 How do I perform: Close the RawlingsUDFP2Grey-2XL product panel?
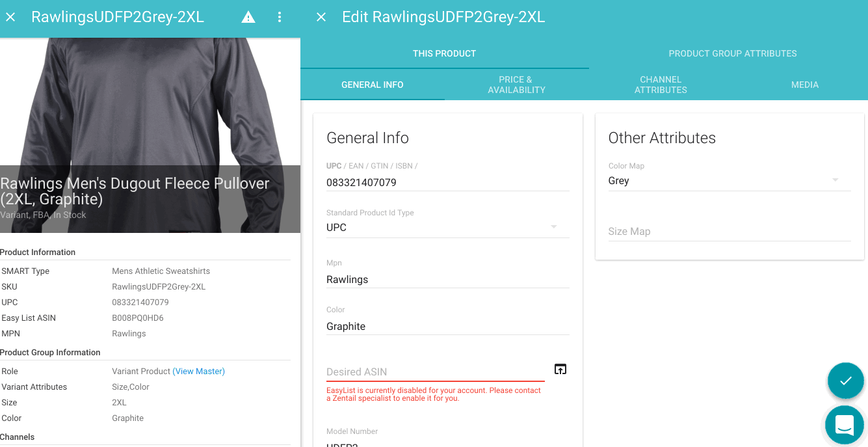point(10,18)
